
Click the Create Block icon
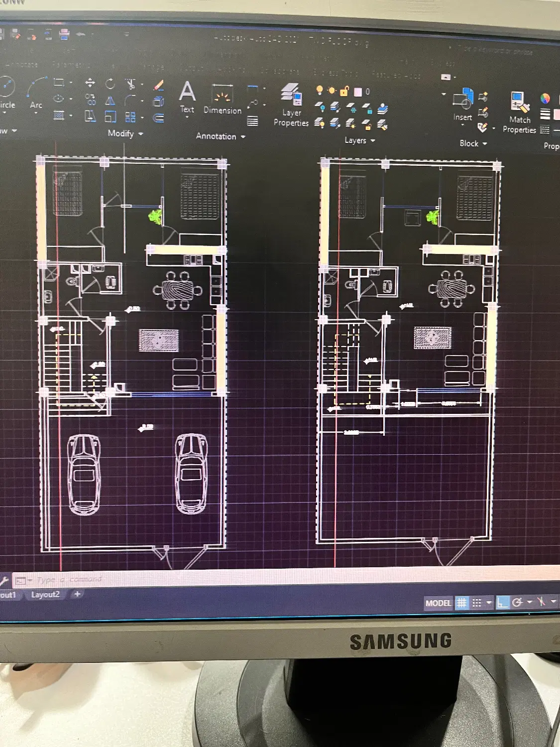point(483,97)
